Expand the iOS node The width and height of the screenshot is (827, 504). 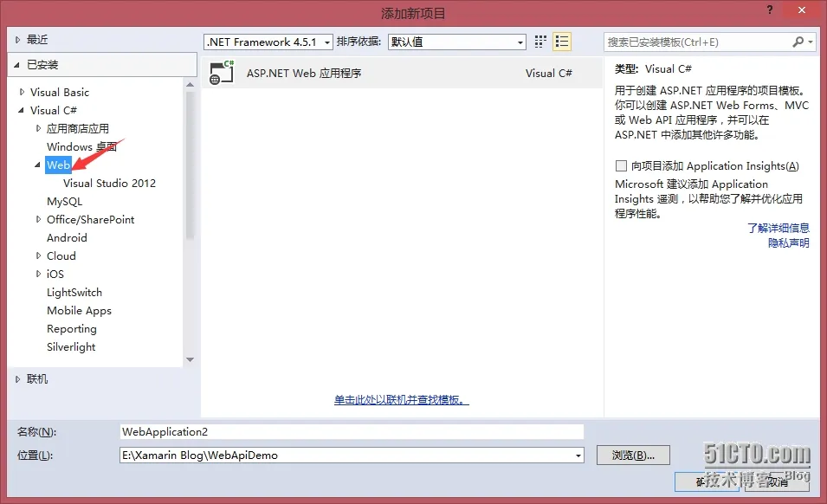[x=38, y=274]
